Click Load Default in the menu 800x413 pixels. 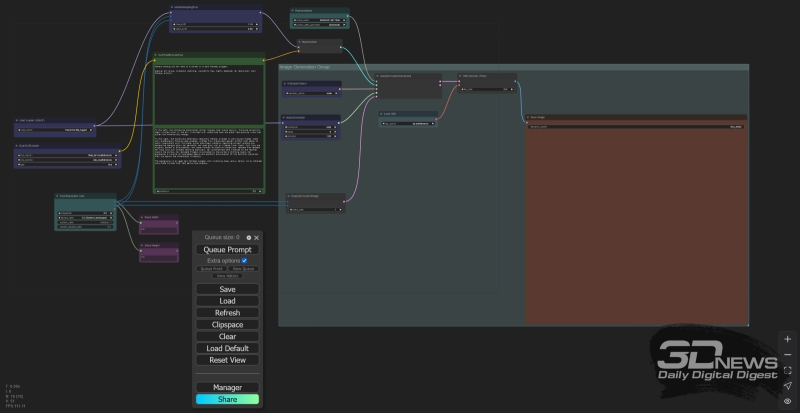point(227,348)
